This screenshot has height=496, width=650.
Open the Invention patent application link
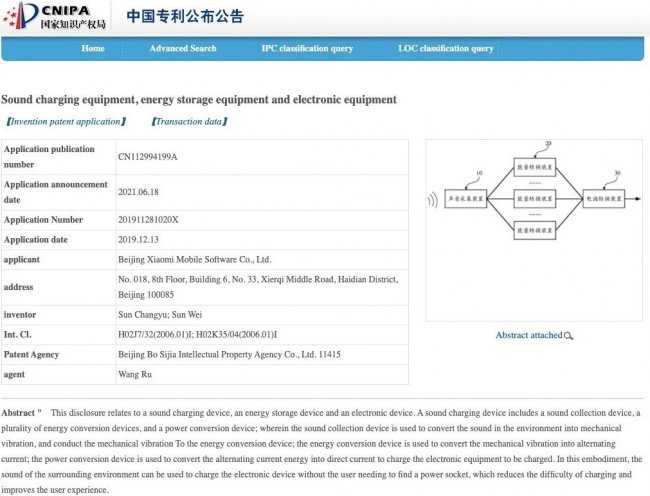point(66,122)
